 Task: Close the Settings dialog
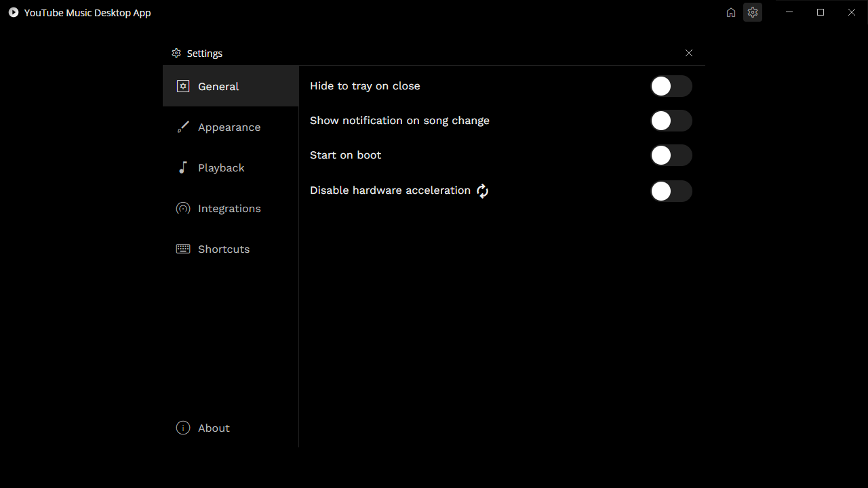(688, 53)
